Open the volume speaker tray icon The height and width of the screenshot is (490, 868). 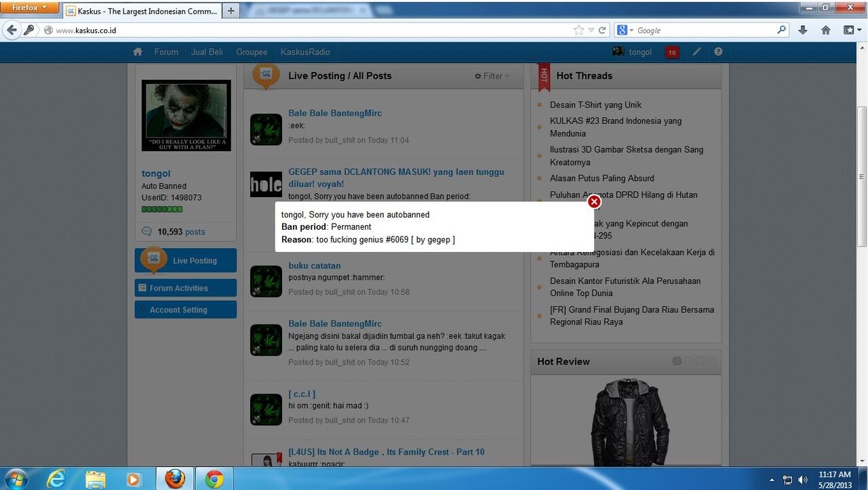coord(803,480)
